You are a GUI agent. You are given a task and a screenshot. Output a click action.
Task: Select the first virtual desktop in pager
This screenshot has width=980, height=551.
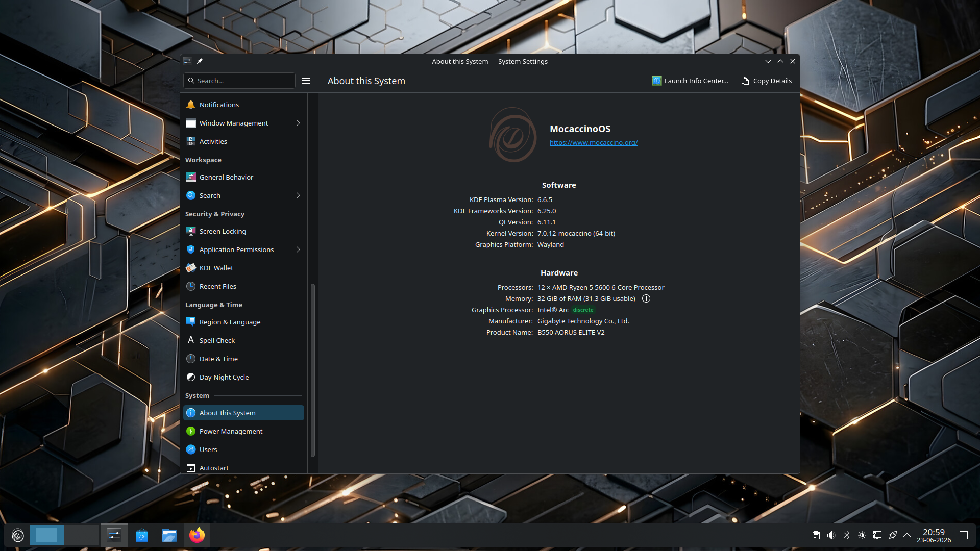coord(46,535)
